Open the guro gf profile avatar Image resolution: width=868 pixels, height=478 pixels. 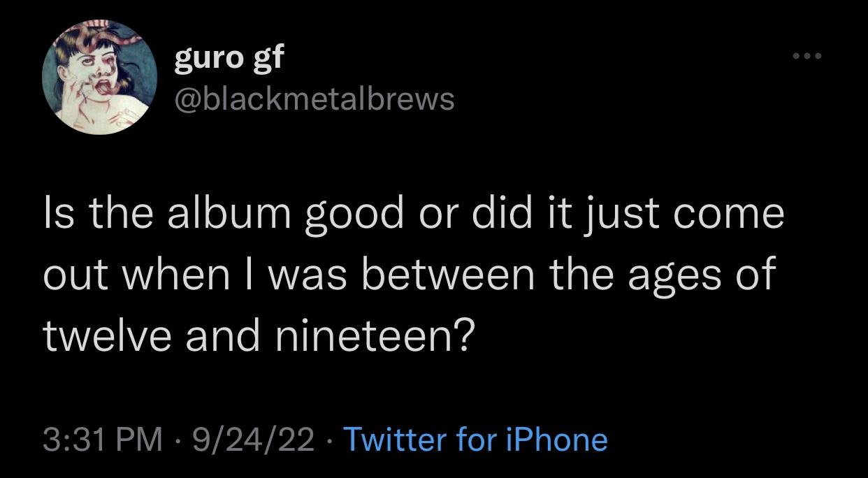pyautogui.click(x=99, y=77)
